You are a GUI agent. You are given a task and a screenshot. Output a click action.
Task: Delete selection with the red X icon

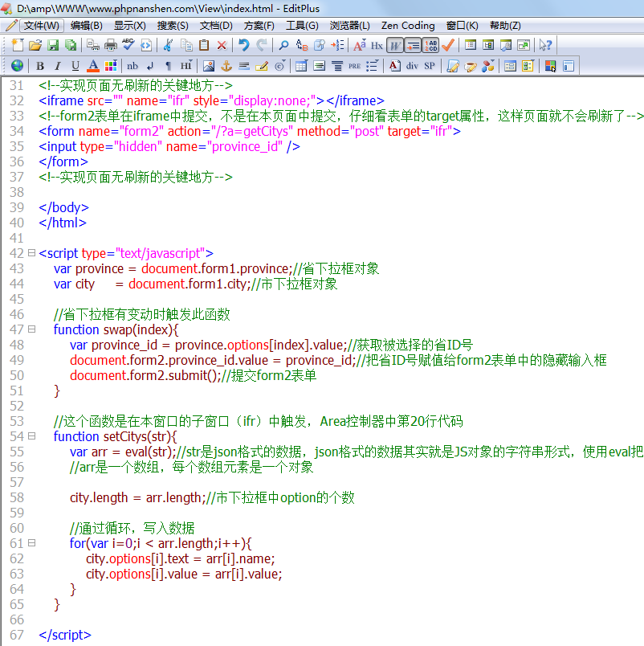point(222,45)
